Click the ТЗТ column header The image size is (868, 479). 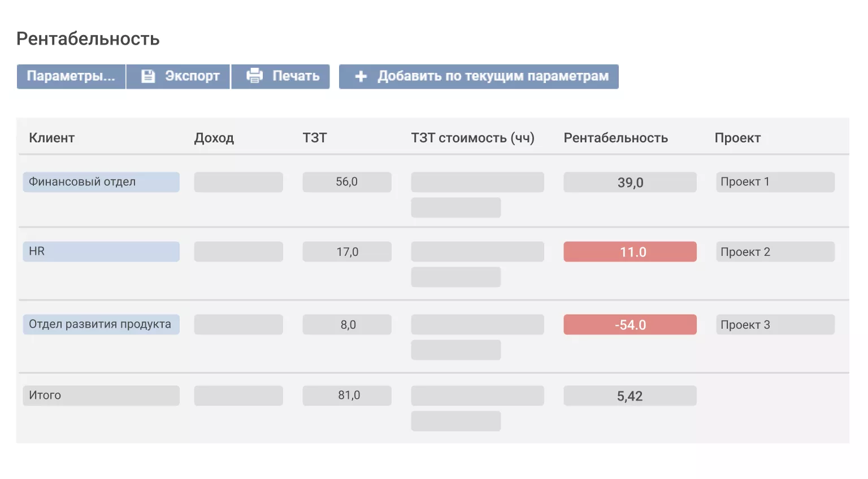315,138
